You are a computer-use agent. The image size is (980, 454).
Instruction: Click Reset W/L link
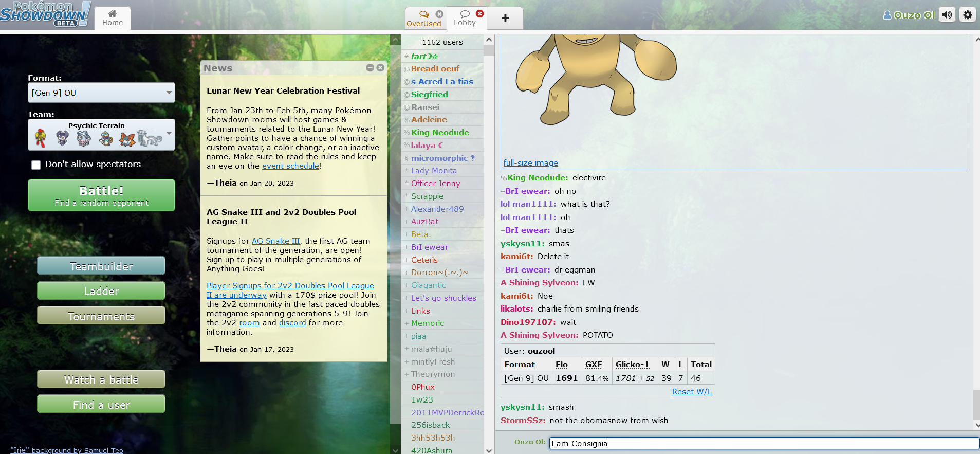point(692,392)
